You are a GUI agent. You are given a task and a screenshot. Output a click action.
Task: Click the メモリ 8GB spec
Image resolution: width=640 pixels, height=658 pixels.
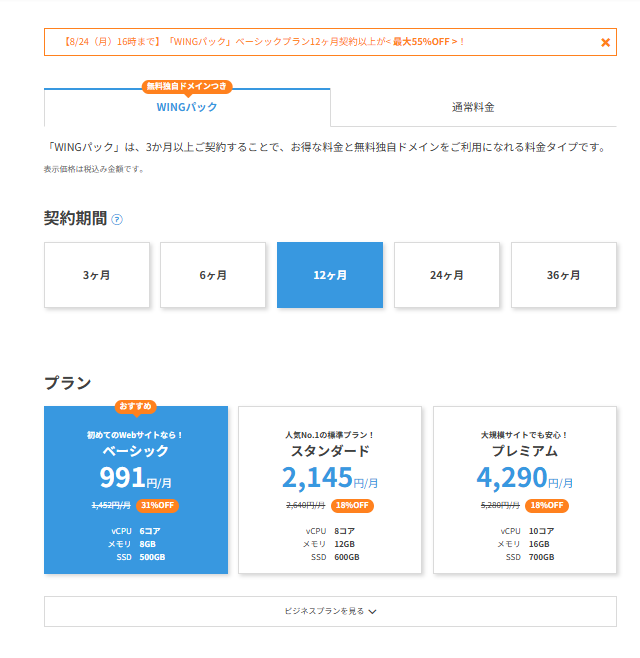pyautogui.click(x=132, y=544)
